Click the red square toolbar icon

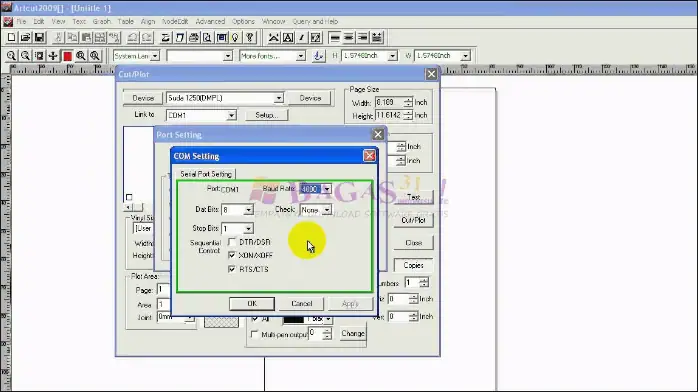click(x=67, y=56)
